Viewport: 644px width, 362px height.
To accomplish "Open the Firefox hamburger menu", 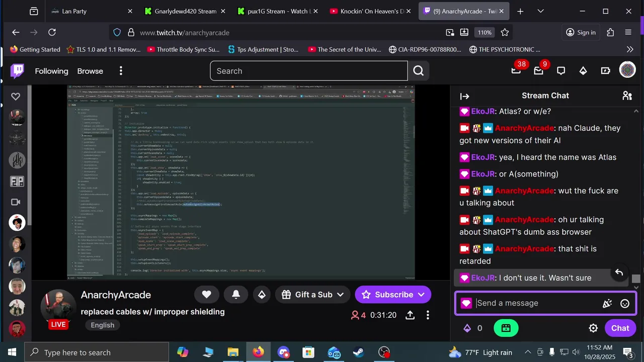I will point(628,32).
